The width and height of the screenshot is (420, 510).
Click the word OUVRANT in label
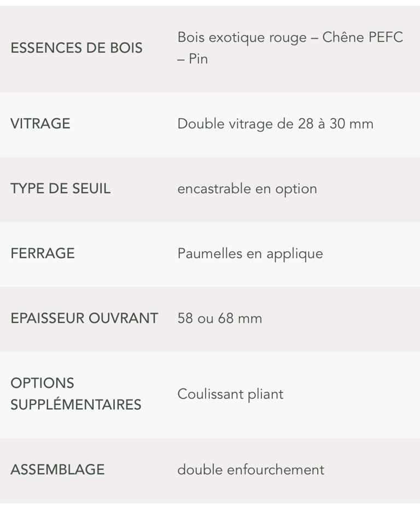(x=123, y=318)
